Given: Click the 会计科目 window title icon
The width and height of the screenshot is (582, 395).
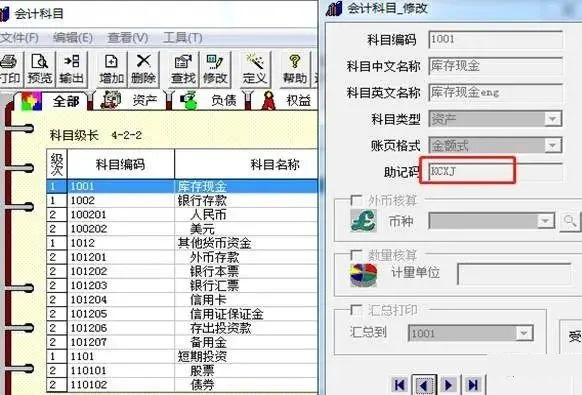Looking at the screenshot, I should pyautogui.click(x=4, y=14).
